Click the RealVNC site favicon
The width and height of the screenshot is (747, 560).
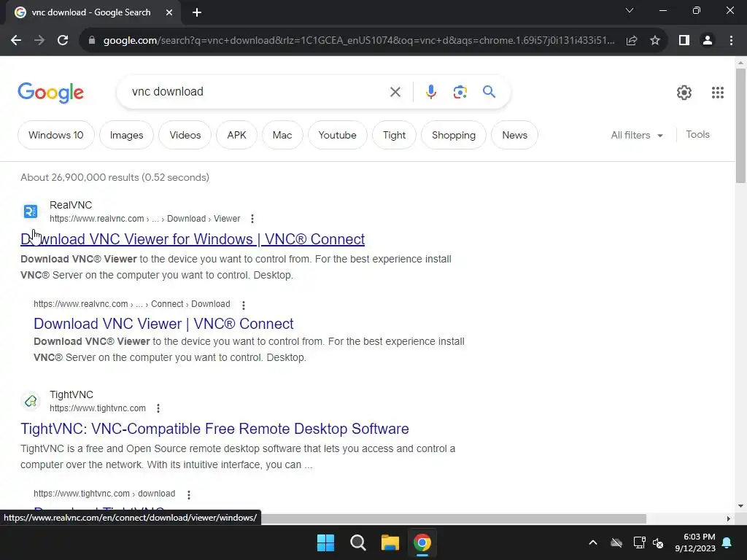point(31,211)
